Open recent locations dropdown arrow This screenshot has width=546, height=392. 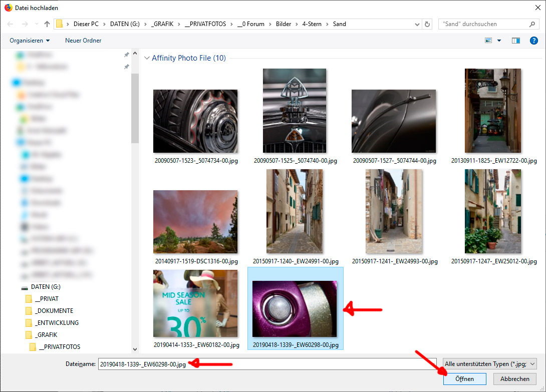pos(37,24)
